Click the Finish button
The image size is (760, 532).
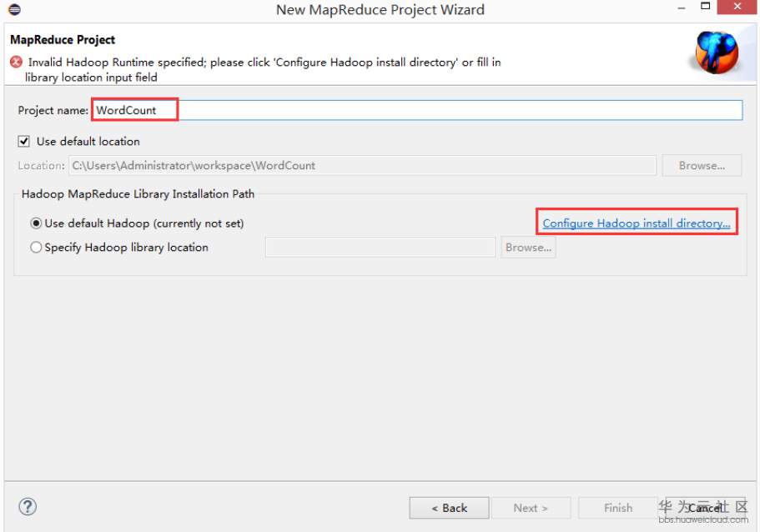click(x=618, y=508)
